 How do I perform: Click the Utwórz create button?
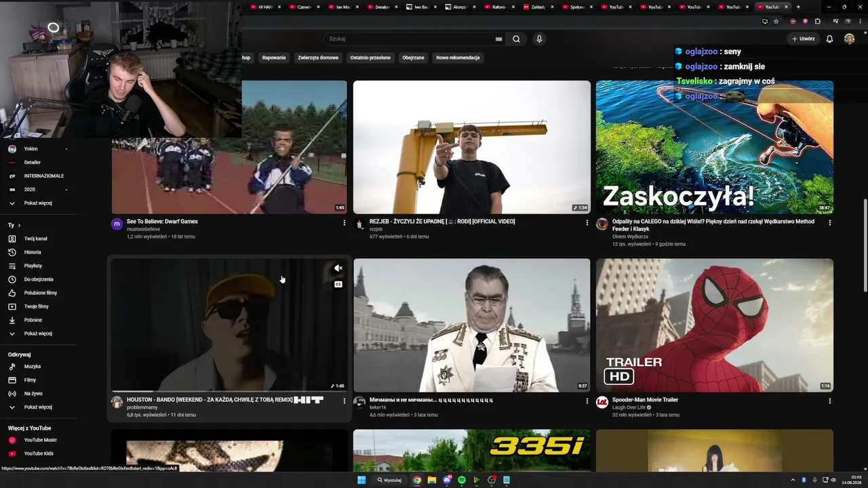click(804, 39)
